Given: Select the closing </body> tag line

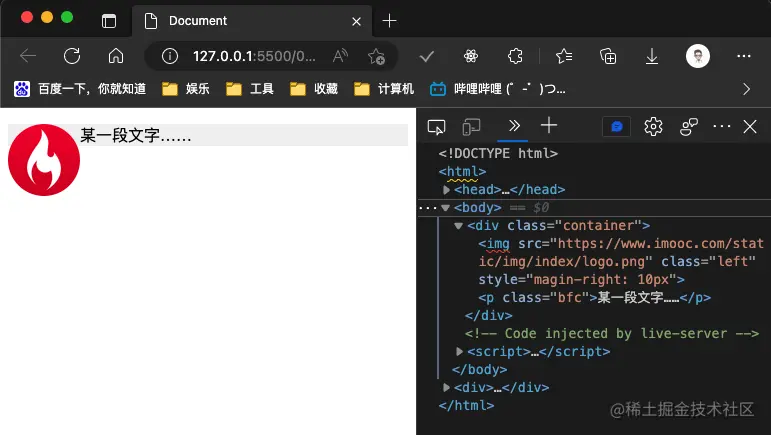Looking at the screenshot, I should coord(479,370).
